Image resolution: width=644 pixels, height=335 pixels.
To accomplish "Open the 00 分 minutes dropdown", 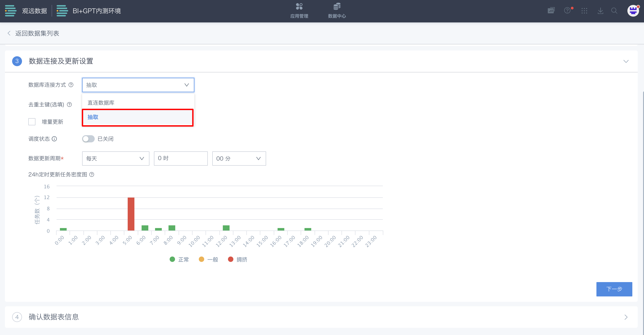I will (239, 158).
